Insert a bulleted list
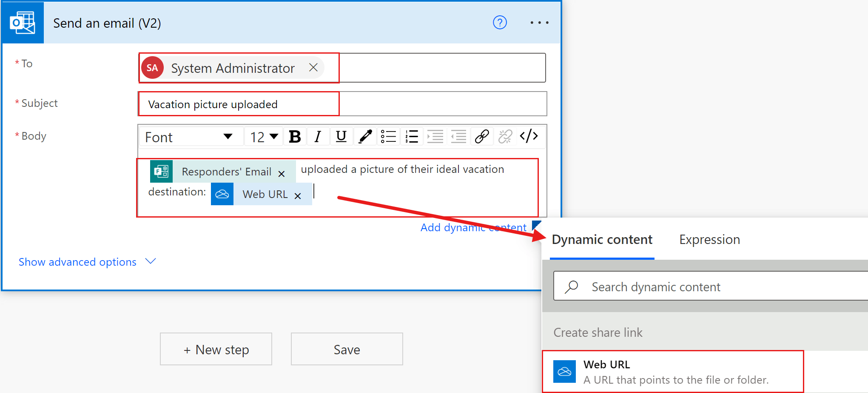The height and width of the screenshot is (393, 868). tap(388, 136)
